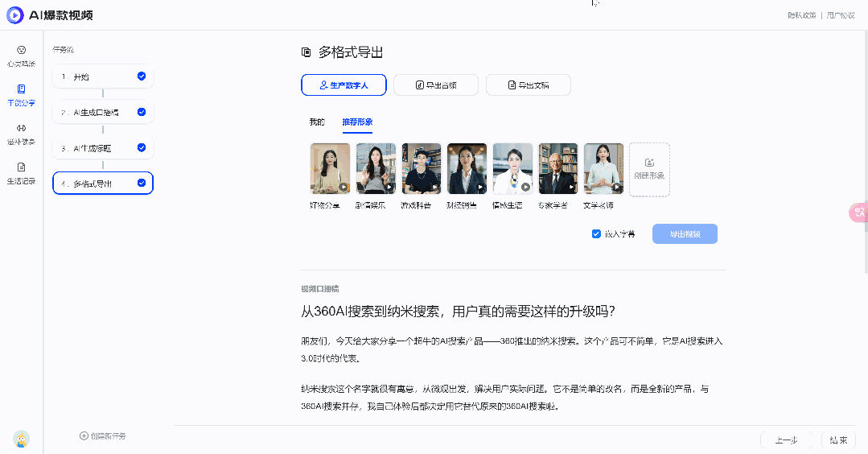Image resolution: width=868 pixels, height=454 pixels.
Task: Click the 视频口播稿 section label
Action: tap(320, 289)
